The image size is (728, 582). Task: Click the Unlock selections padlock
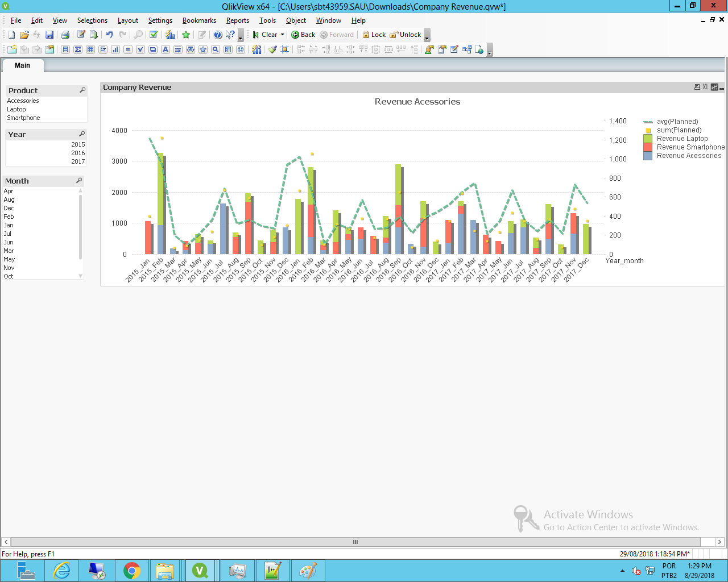406,35
